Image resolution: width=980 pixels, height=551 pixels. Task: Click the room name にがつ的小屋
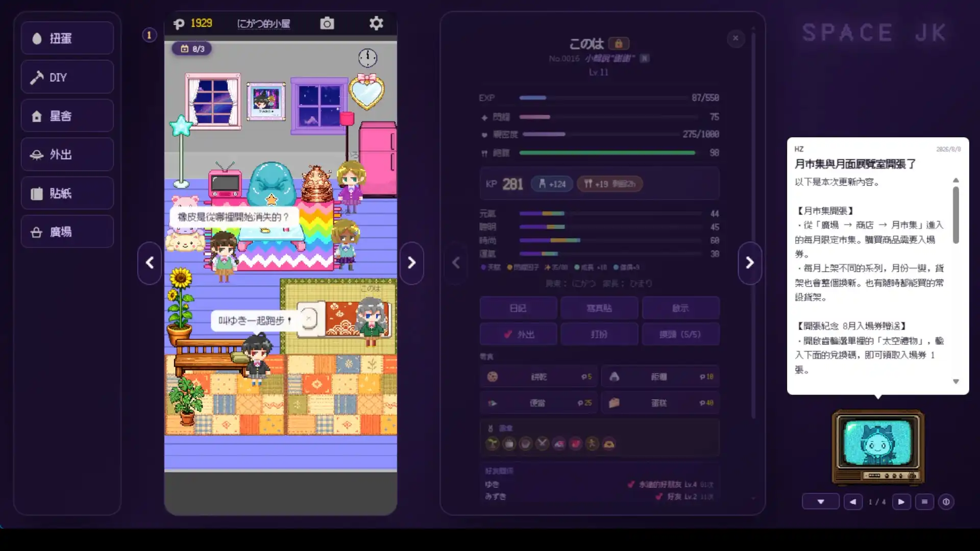pos(263,23)
